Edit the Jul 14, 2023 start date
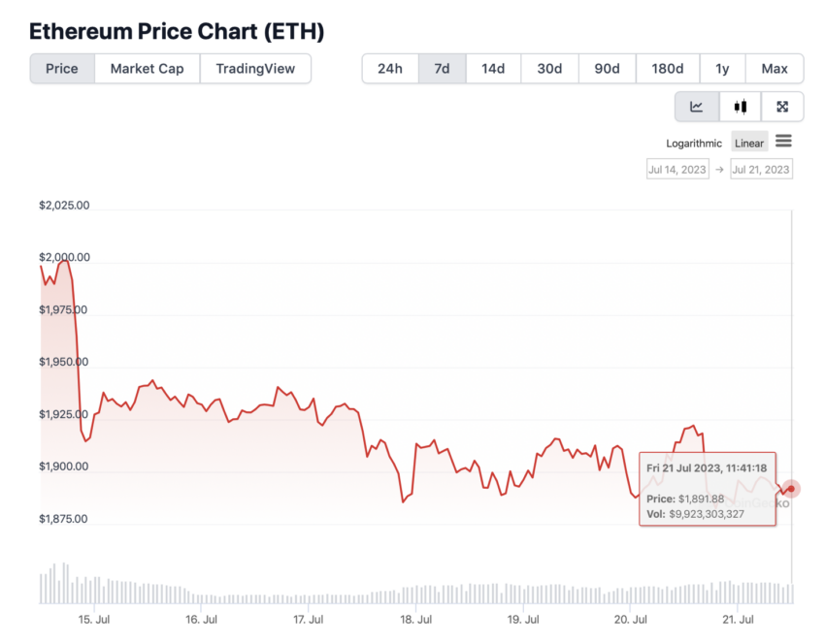 coord(677,170)
